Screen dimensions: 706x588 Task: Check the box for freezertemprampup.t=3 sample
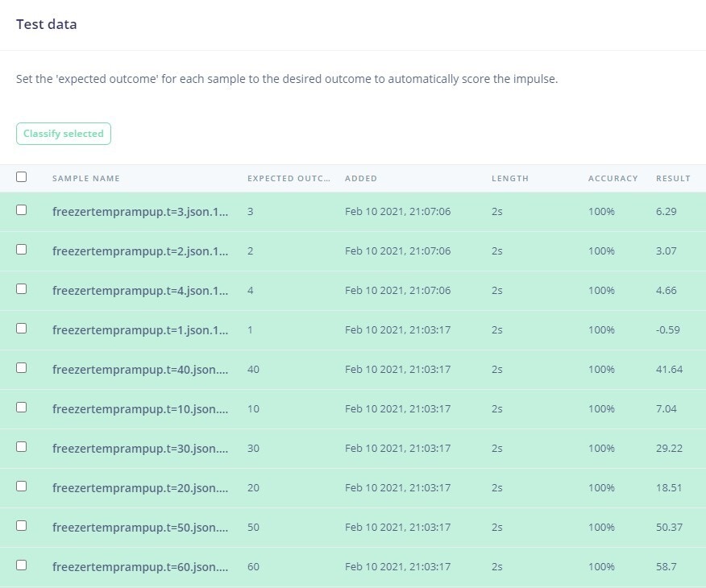point(21,210)
